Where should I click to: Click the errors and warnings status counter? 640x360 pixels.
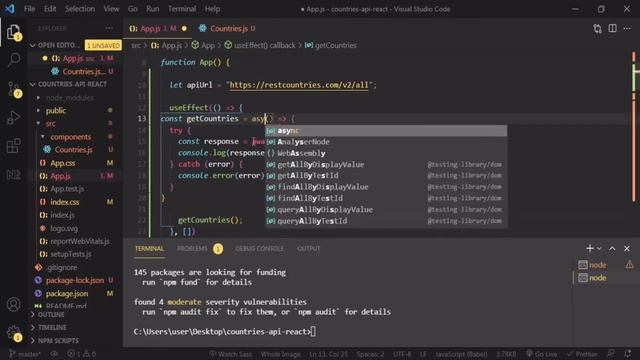(82, 354)
